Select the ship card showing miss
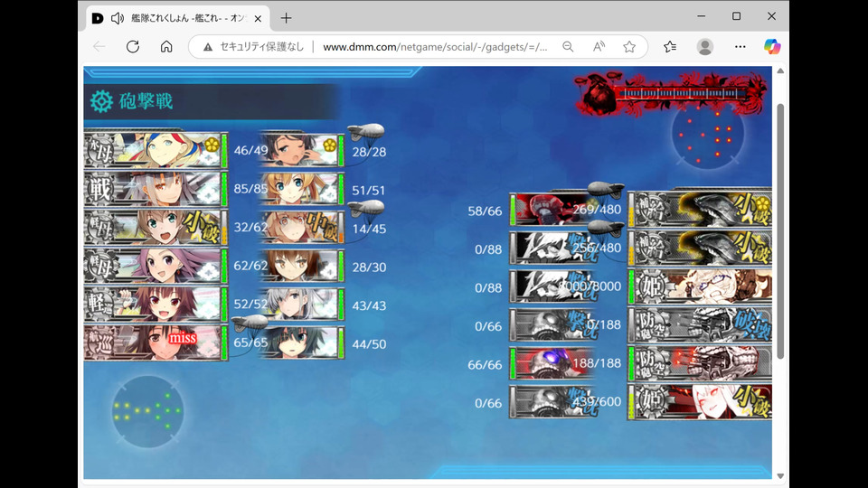 coord(156,343)
